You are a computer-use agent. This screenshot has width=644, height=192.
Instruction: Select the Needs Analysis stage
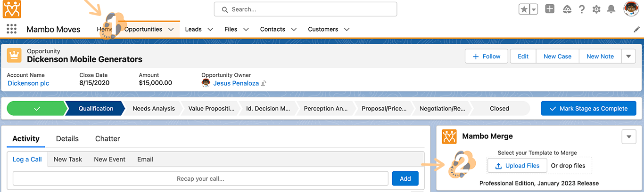point(154,108)
